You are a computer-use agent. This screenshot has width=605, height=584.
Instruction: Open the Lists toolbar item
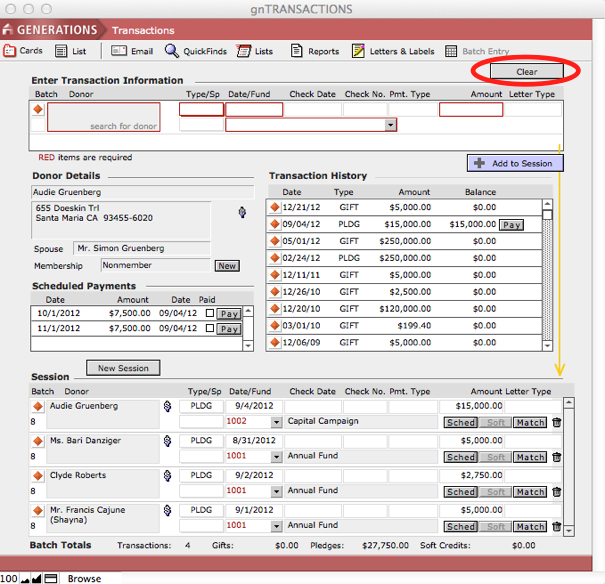(254, 51)
